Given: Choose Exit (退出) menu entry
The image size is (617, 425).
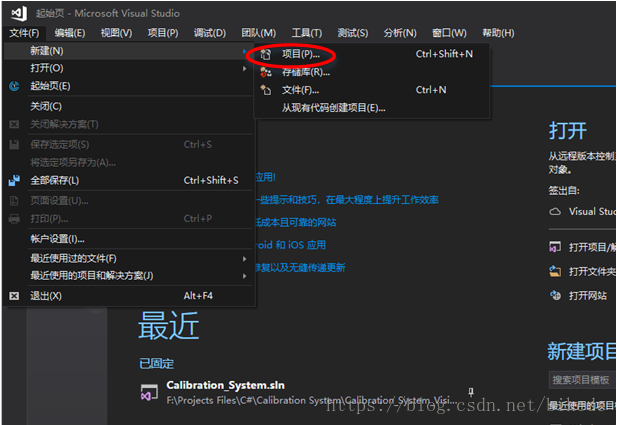Looking at the screenshot, I should pos(128,296).
